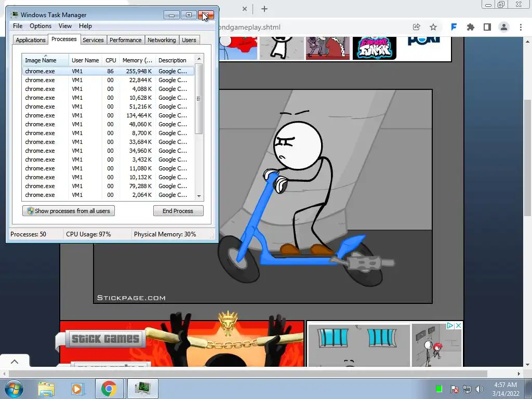Switch to the Networking tab
Viewport: 532px width, 399px height.
(x=162, y=40)
